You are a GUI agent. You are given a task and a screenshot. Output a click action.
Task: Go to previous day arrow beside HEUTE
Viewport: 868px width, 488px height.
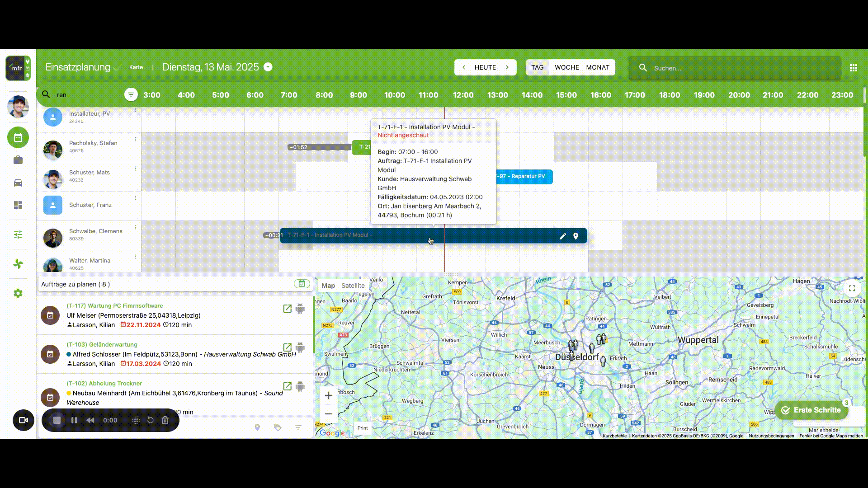[463, 67]
